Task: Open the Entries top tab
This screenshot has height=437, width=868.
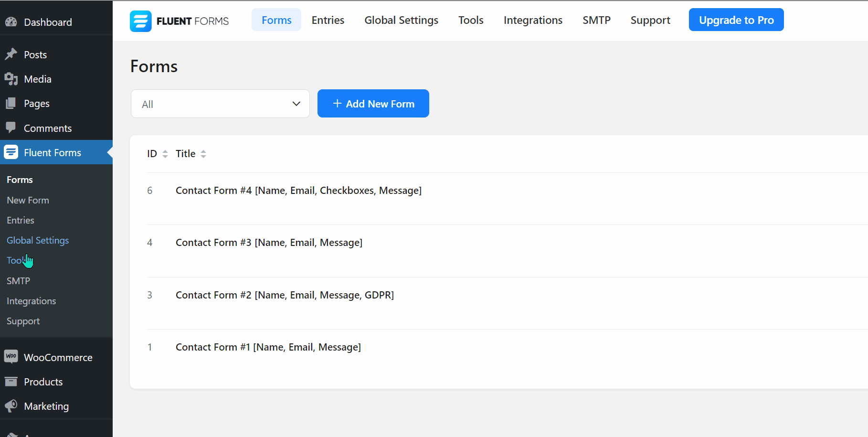Action: click(x=328, y=20)
